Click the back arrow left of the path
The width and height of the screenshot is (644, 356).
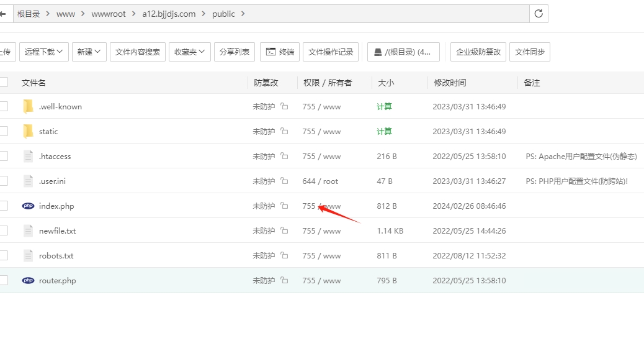click(x=3, y=14)
